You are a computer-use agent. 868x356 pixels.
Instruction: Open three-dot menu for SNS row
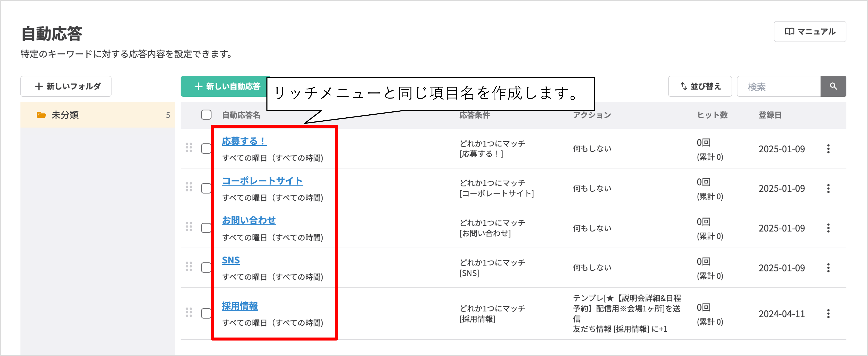pos(828,268)
